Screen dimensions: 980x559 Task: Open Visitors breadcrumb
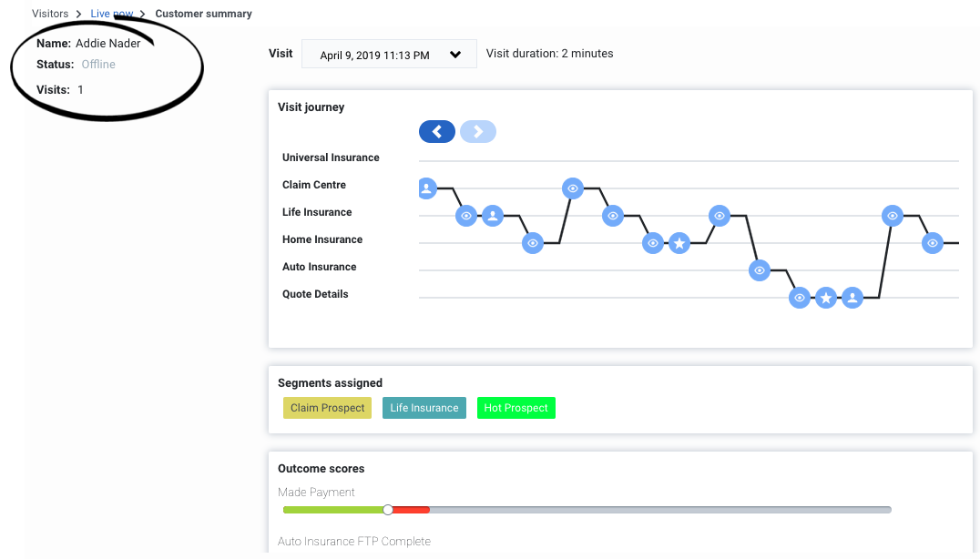point(50,14)
